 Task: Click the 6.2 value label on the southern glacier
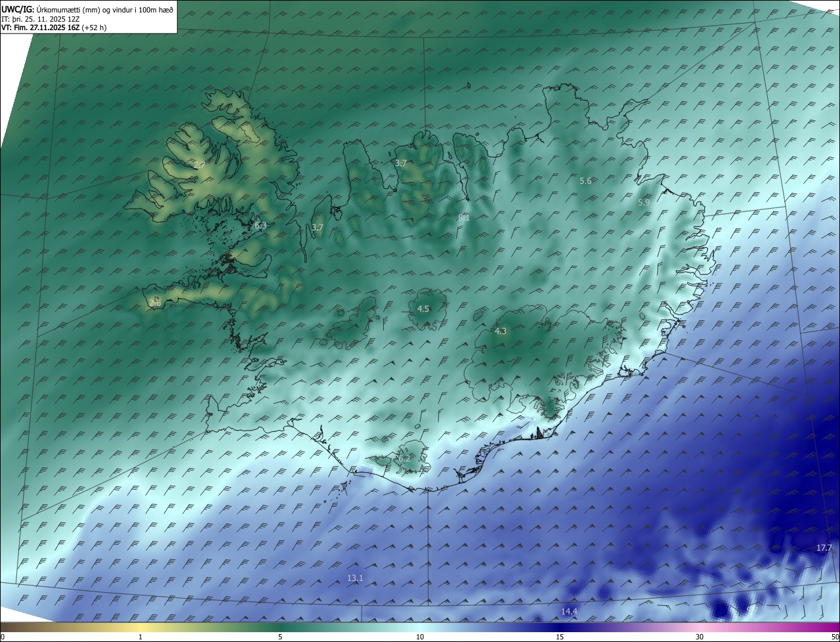click(x=404, y=459)
